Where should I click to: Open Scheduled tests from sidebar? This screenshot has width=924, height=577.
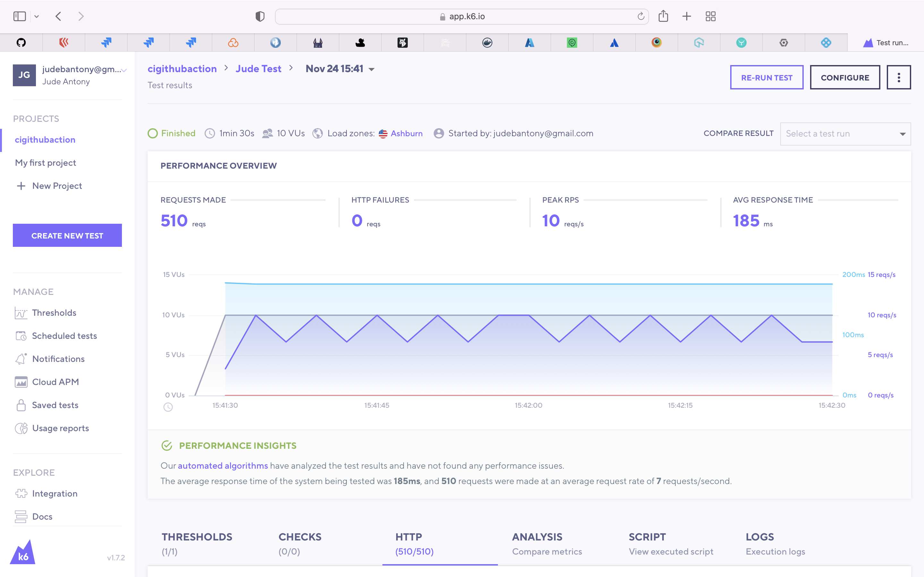pyautogui.click(x=64, y=336)
